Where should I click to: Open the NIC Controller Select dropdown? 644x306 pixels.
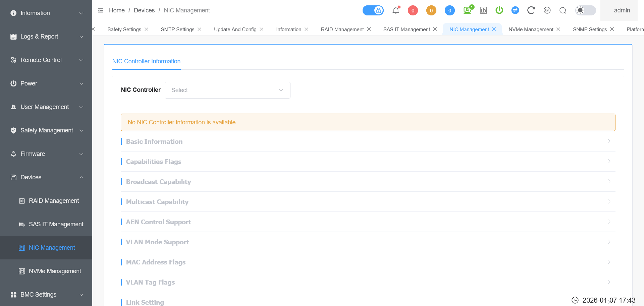tap(227, 90)
